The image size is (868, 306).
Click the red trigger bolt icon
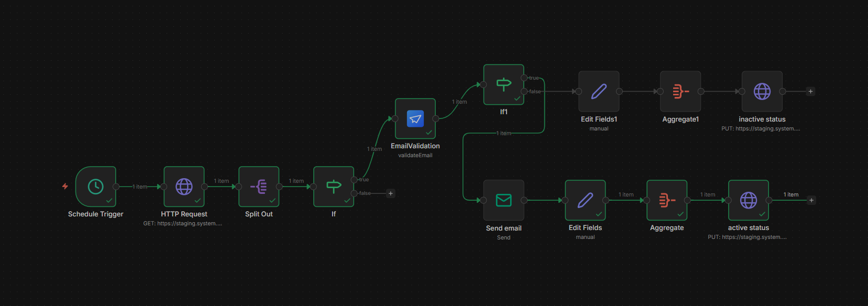point(65,186)
